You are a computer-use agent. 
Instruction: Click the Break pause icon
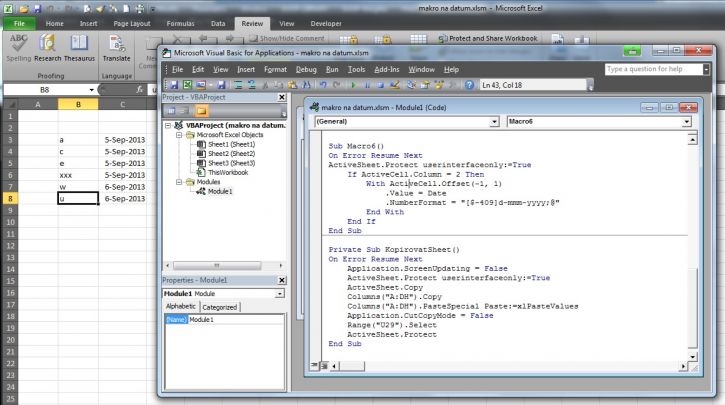(367, 85)
